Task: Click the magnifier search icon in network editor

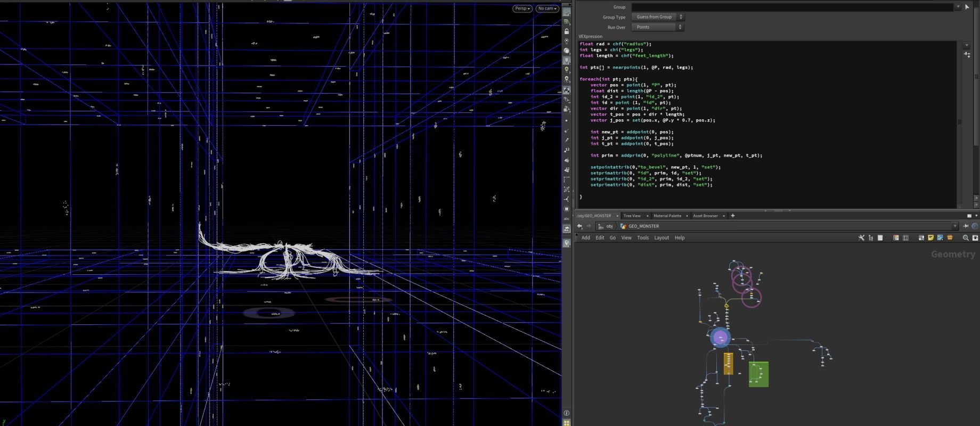Action: [x=966, y=237]
